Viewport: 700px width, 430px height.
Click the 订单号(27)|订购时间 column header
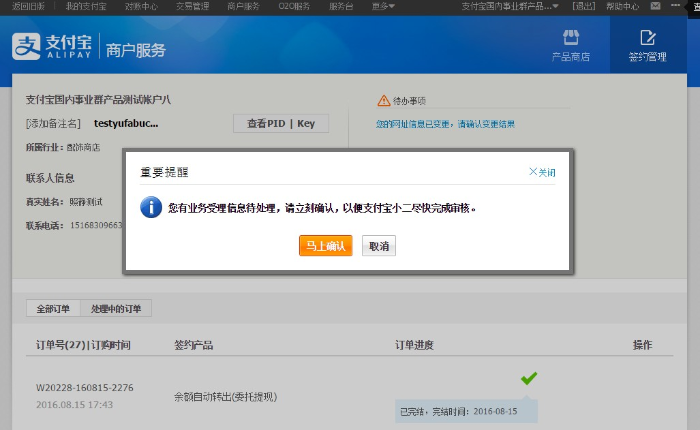pyautogui.click(x=83, y=345)
